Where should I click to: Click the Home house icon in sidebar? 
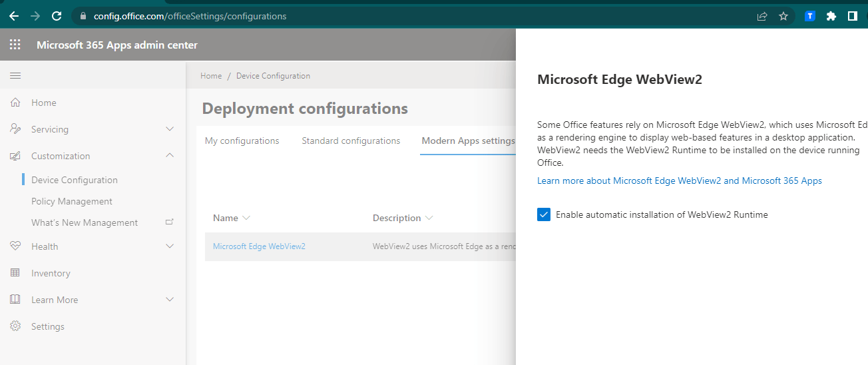coord(15,103)
